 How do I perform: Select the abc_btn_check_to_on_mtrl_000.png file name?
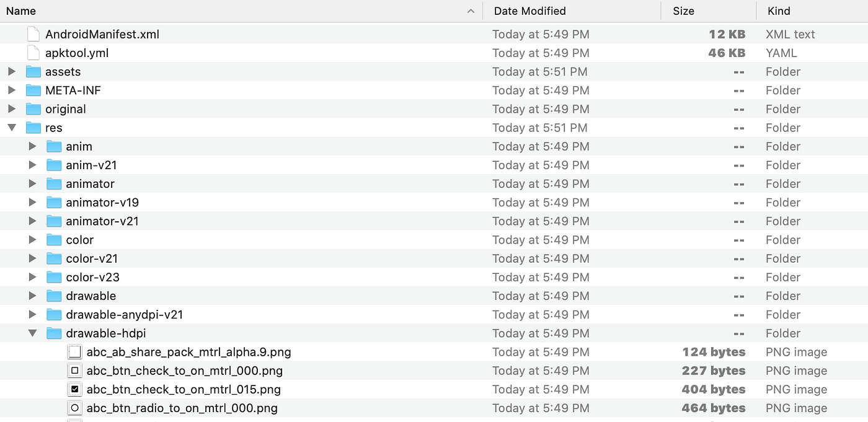coord(184,370)
